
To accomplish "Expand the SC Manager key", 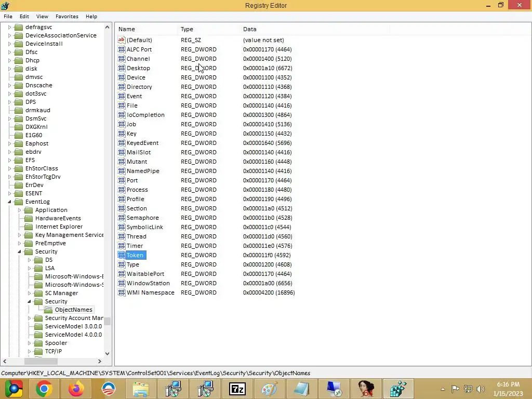I will point(29,293).
